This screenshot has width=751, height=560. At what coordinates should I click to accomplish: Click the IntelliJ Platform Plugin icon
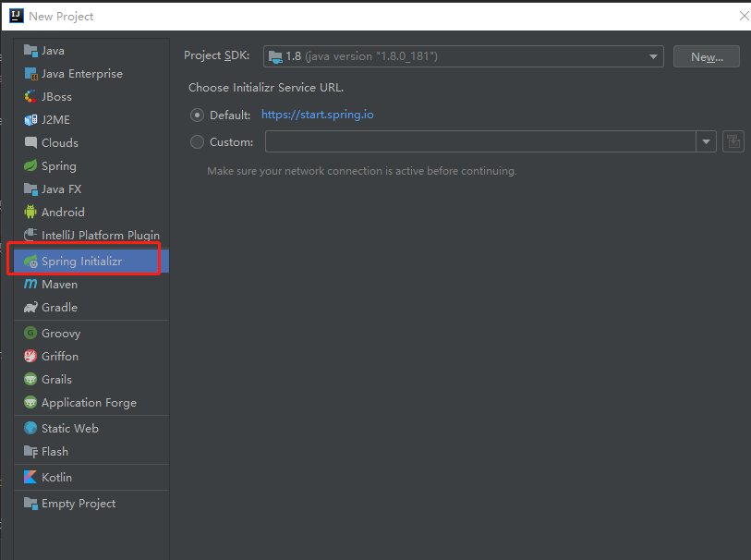click(x=30, y=235)
